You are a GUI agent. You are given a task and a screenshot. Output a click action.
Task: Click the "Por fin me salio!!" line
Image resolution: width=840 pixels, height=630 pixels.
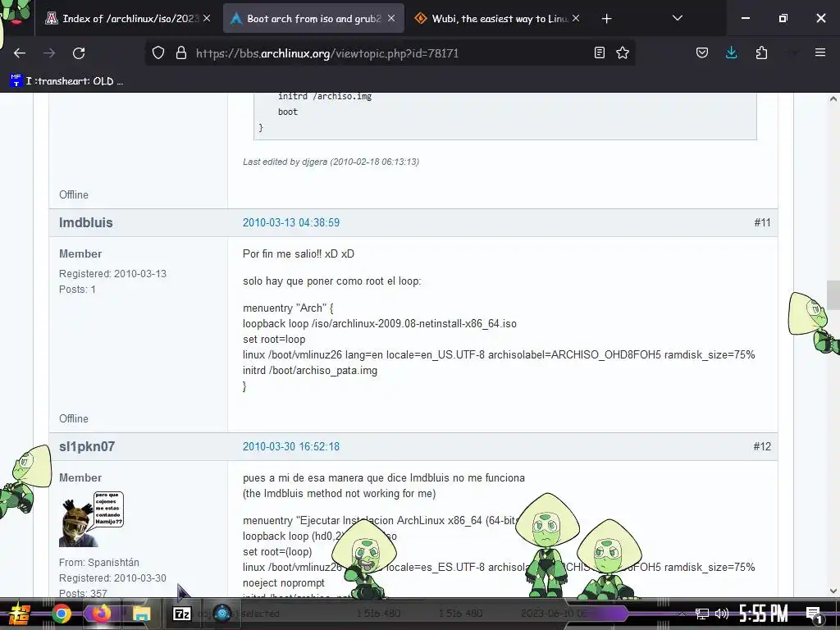(299, 253)
